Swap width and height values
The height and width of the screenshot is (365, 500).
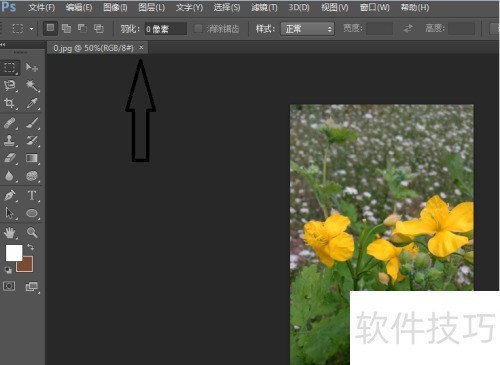click(408, 29)
